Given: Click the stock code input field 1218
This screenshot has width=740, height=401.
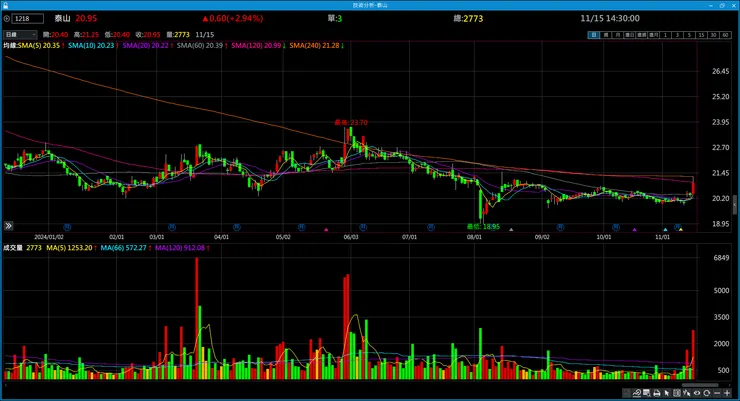Looking at the screenshot, I should tap(28, 19).
